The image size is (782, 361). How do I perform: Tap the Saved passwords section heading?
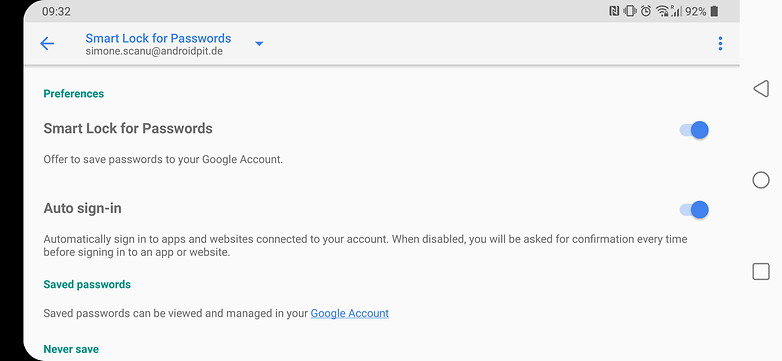[x=87, y=285]
